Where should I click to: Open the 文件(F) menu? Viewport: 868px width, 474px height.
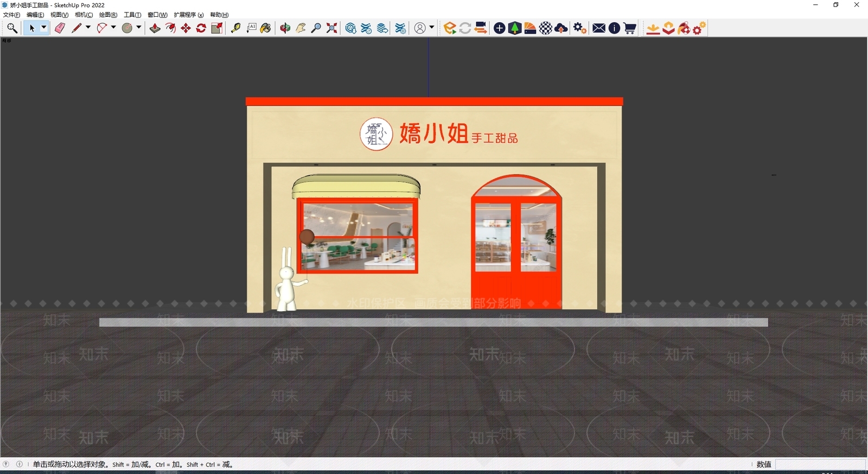[x=12, y=15]
